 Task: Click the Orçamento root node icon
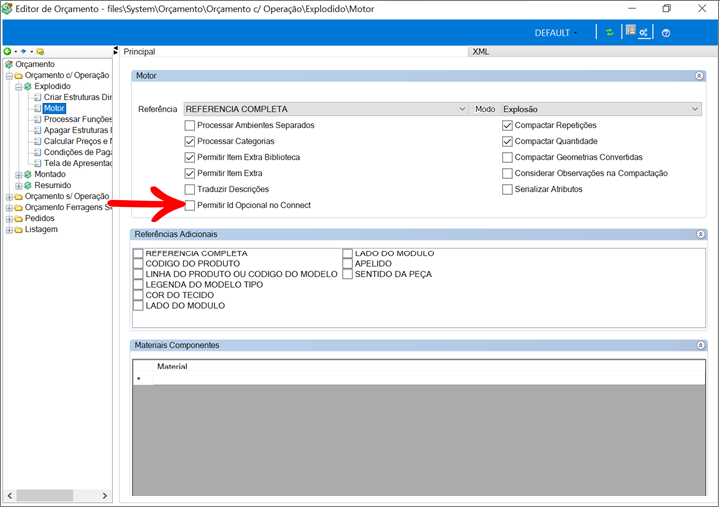click(9, 64)
